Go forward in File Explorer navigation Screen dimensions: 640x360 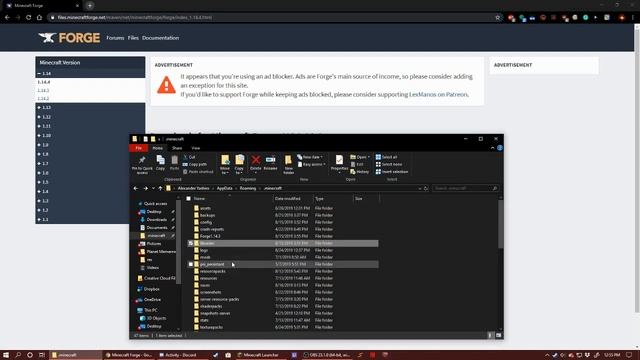coord(145,189)
